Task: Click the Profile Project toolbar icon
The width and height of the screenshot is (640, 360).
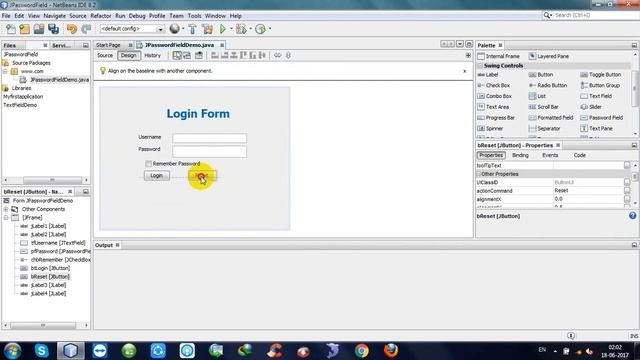Action: (x=260, y=29)
